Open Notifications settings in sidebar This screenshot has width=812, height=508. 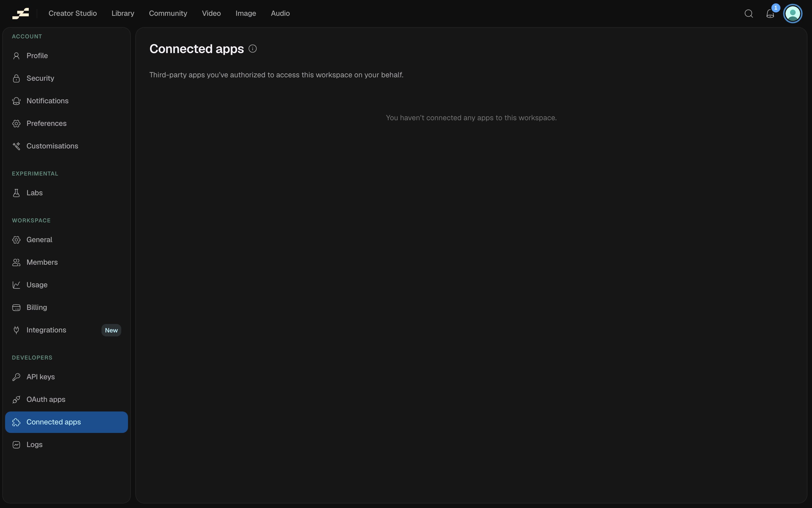click(x=67, y=101)
